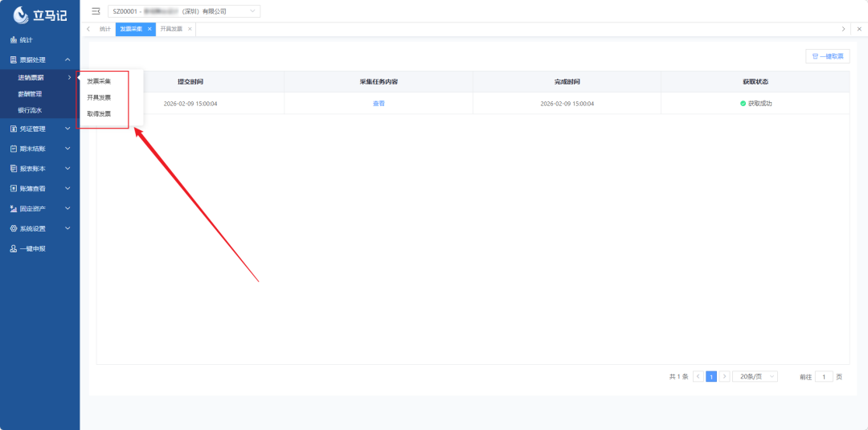Collapse the 票据处理 menu group

pos(39,59)
